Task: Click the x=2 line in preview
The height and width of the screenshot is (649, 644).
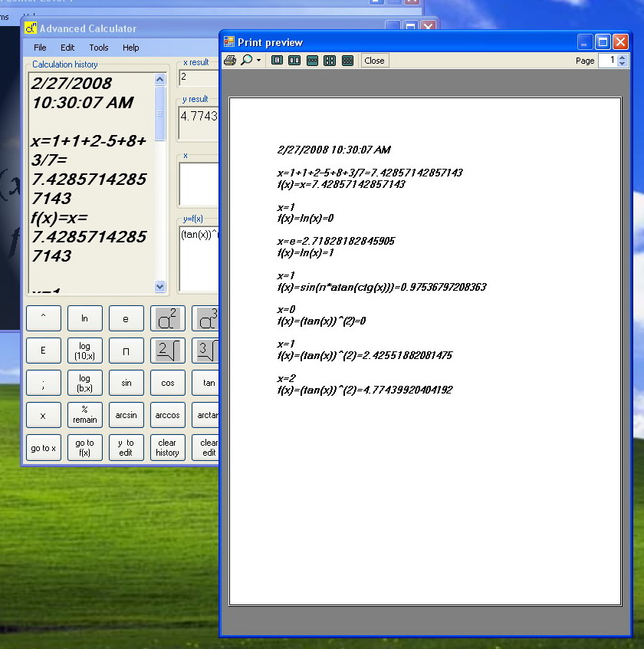Action: [286, 378]
